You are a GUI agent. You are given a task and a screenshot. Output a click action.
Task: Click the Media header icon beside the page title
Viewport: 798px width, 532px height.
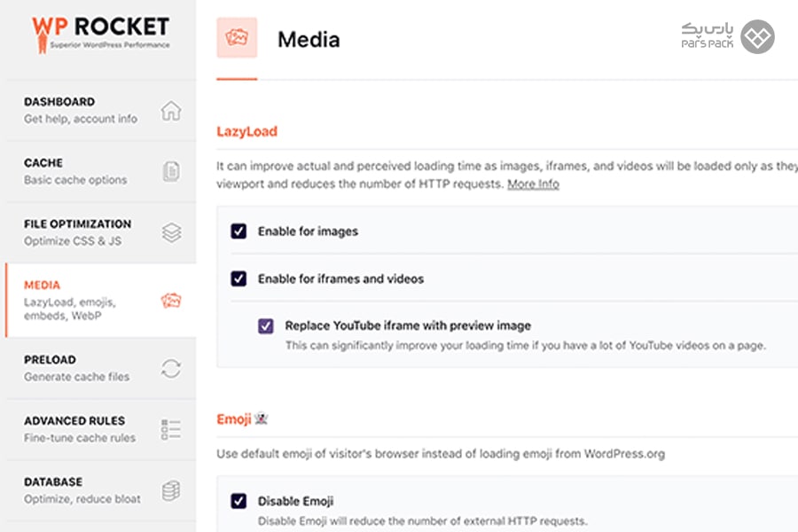tap(237, 37)
